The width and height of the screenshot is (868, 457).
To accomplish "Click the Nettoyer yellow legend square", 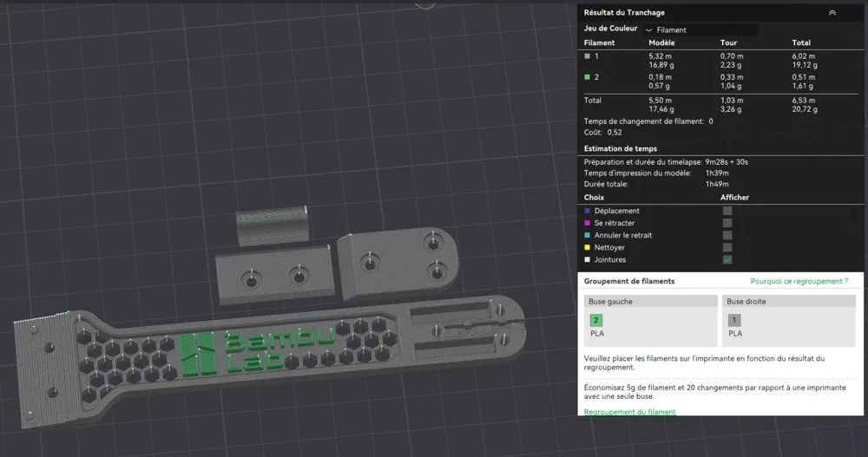I will 588,247.
